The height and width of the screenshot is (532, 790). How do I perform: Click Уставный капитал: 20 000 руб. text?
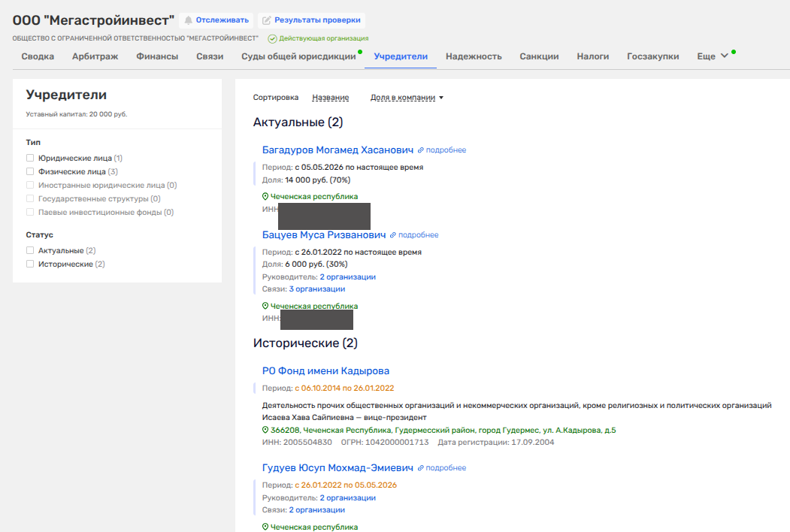(77, 114)
